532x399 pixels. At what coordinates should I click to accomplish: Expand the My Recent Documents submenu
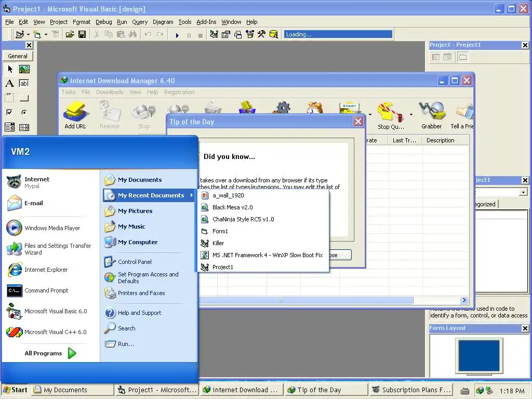coord(149,195)
